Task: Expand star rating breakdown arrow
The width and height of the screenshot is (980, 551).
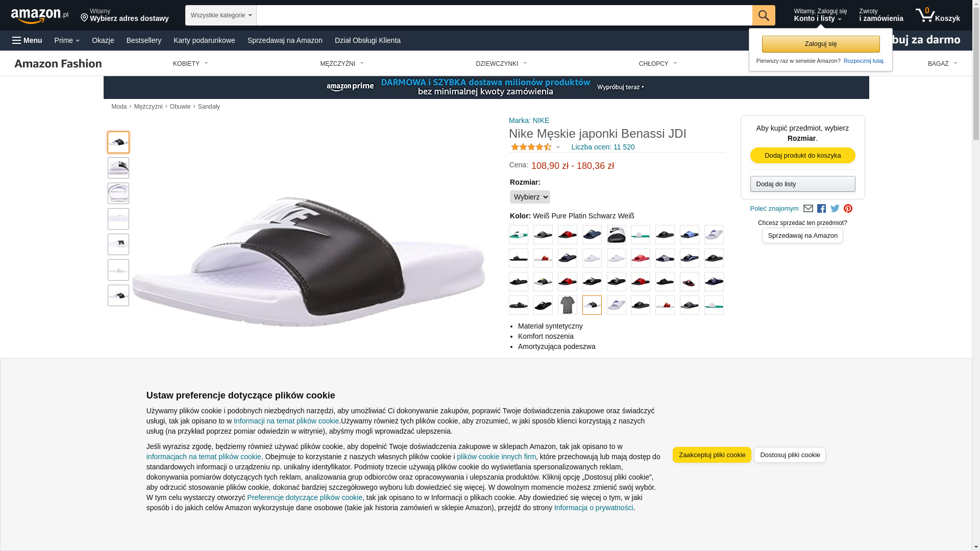Action: pyautogui.click(x=558, y=147)
